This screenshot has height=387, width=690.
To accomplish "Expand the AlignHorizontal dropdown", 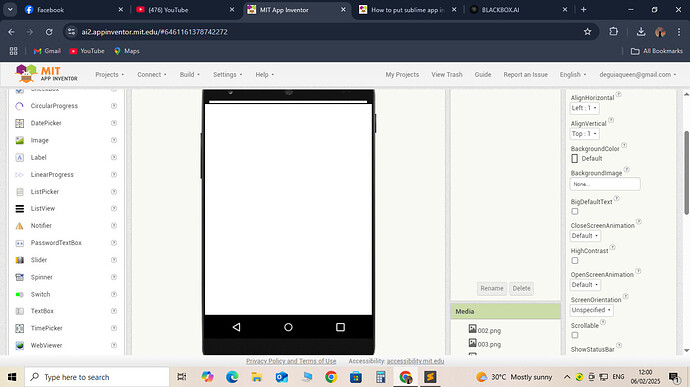I will [x=584, y=108].
